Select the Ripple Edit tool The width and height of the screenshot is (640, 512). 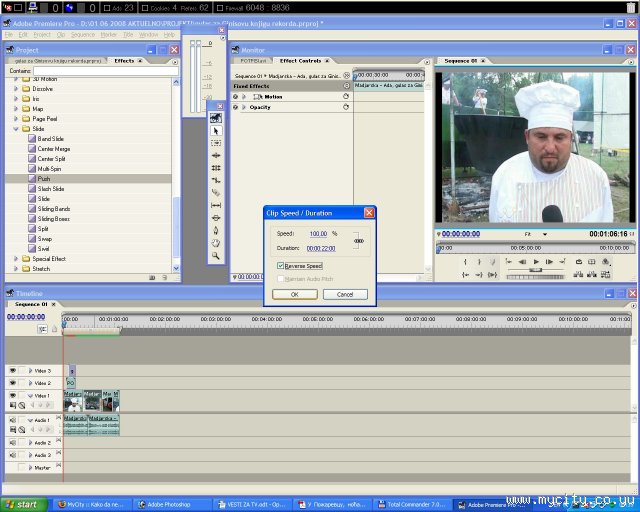coord(216,155)
